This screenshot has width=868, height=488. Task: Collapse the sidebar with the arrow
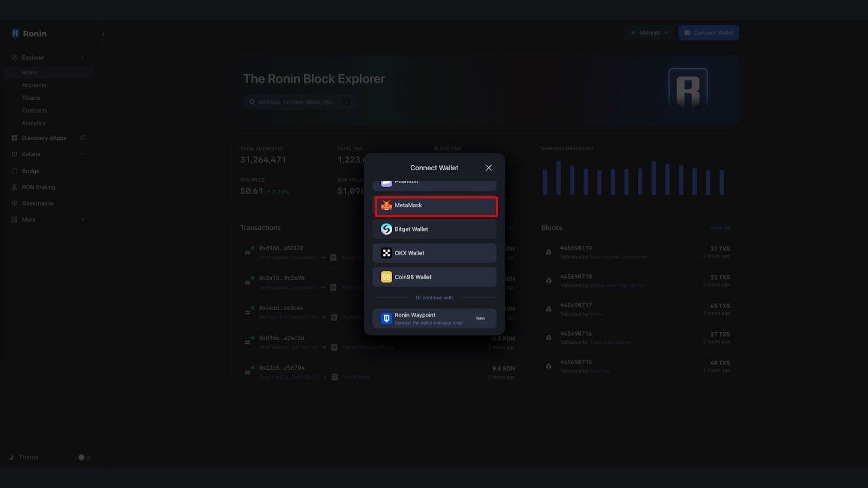(x=103, y=34)
